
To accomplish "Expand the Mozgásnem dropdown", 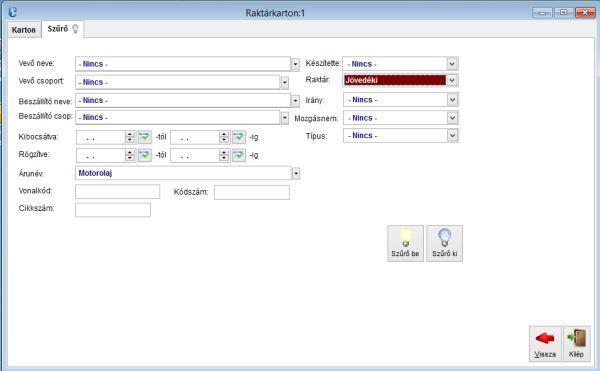I will pyautogui.click(x=452, y=118).
